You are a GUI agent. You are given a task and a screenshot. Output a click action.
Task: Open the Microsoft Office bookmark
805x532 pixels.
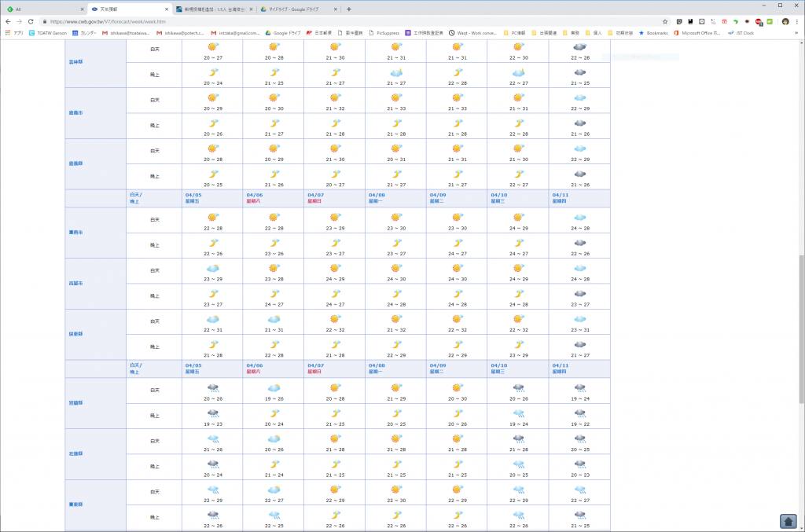click(697, 33)
